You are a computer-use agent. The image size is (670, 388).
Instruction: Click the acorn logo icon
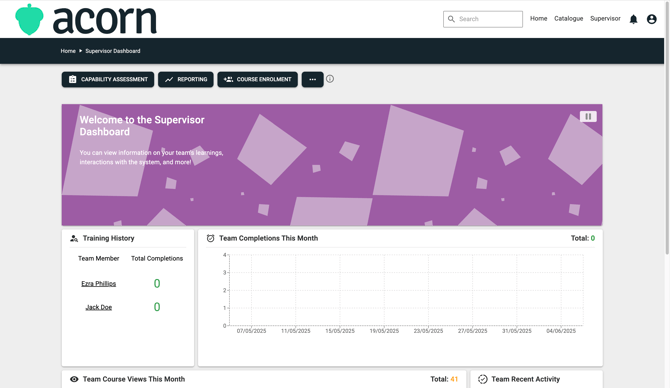[29, 19]
